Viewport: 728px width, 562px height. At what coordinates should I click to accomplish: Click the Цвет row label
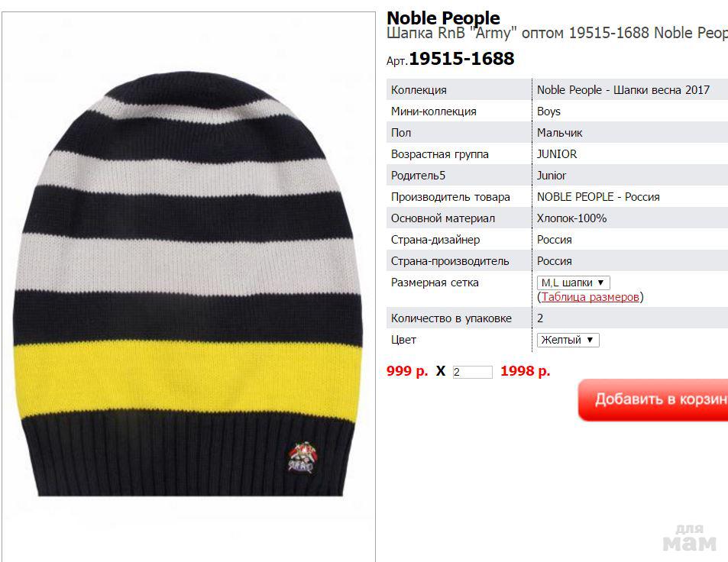(403, 340)
